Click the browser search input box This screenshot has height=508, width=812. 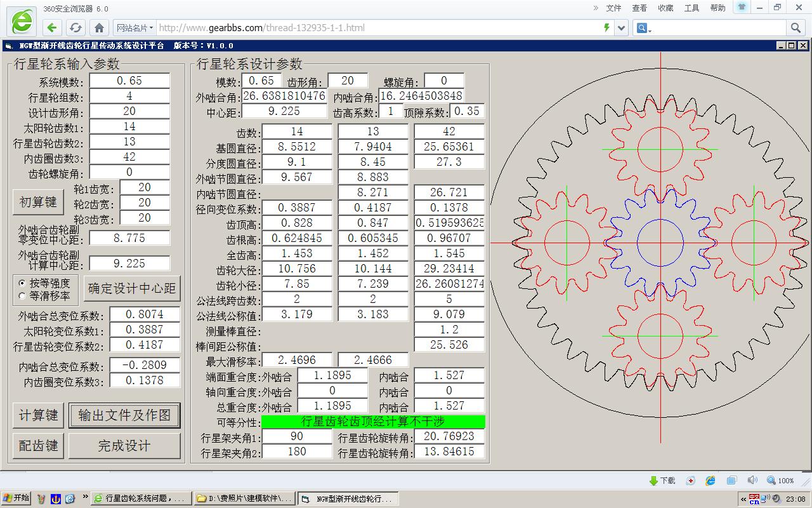[719, 28]
